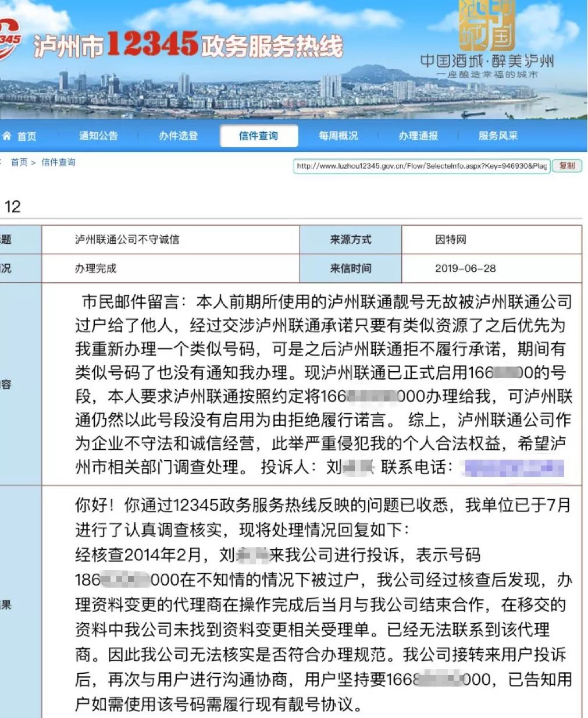Switch to the 通知公告 tab
Screen dimensions: 588x718
click(x=98, y=136)
